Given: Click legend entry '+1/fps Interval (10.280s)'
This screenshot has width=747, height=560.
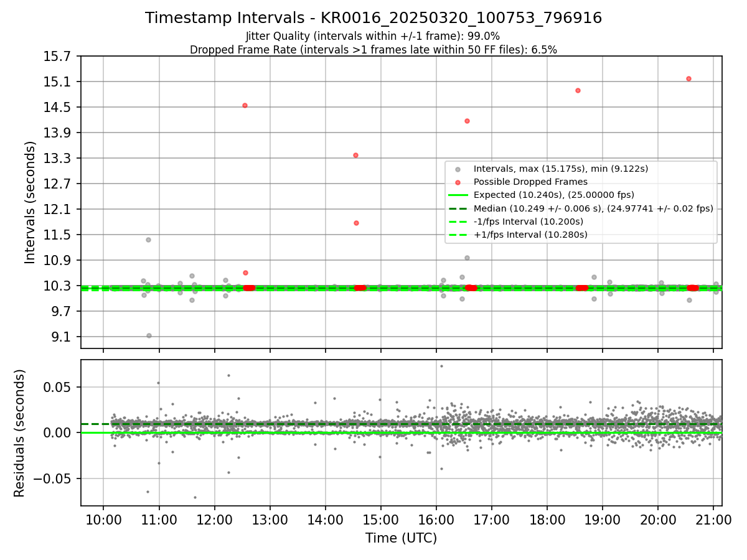Looking at the screenshot, I should click(530, 235).
